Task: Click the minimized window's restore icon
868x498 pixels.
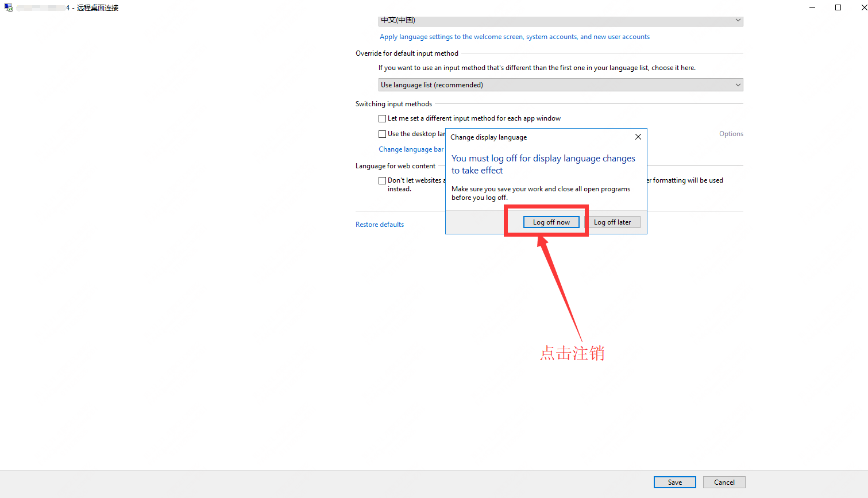Action: click(838, 7)
